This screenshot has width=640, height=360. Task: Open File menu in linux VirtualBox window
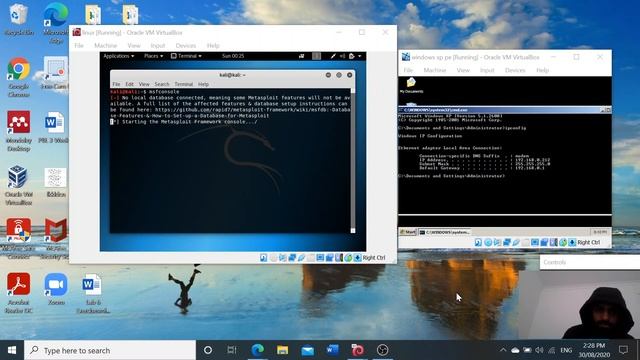79,45
